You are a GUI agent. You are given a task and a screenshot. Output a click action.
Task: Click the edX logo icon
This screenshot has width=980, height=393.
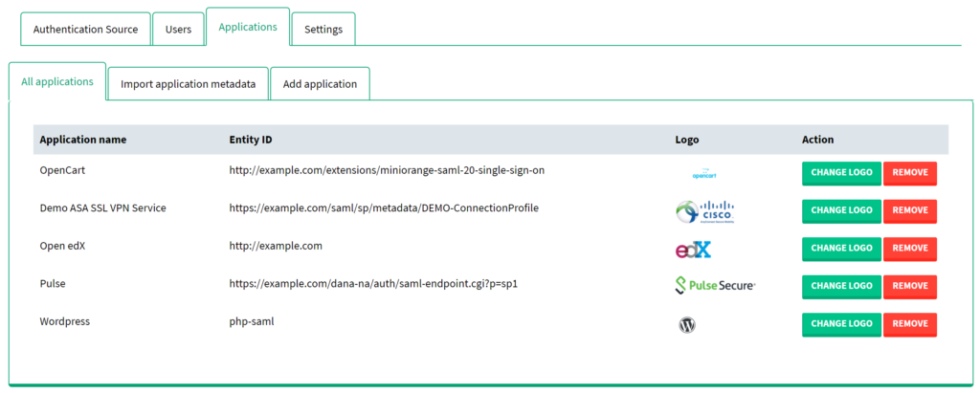point(693,250)
